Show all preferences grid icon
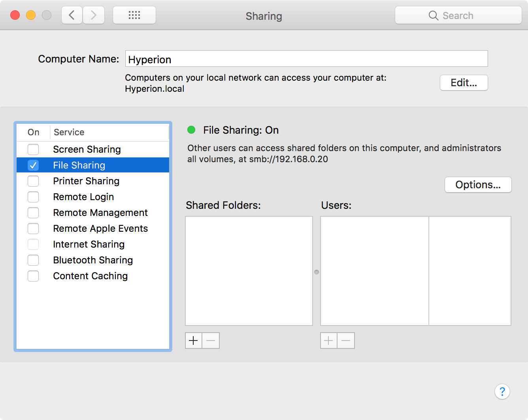528x420 pixels. pos(134,15)
